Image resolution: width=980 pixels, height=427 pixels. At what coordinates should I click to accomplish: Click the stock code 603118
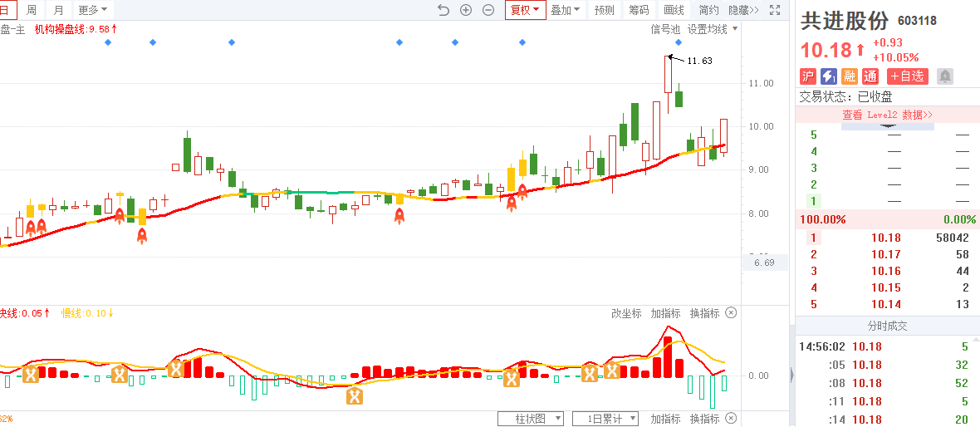(x=917, y=22)
